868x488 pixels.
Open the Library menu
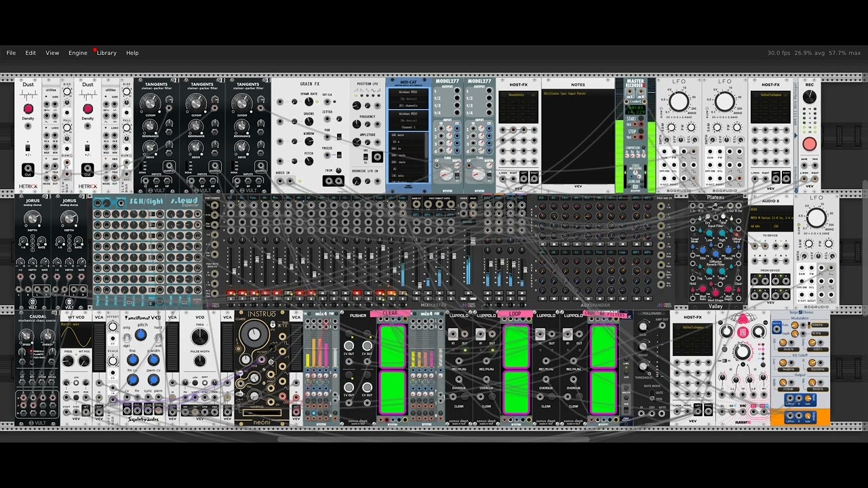click(x=106, y=53)
